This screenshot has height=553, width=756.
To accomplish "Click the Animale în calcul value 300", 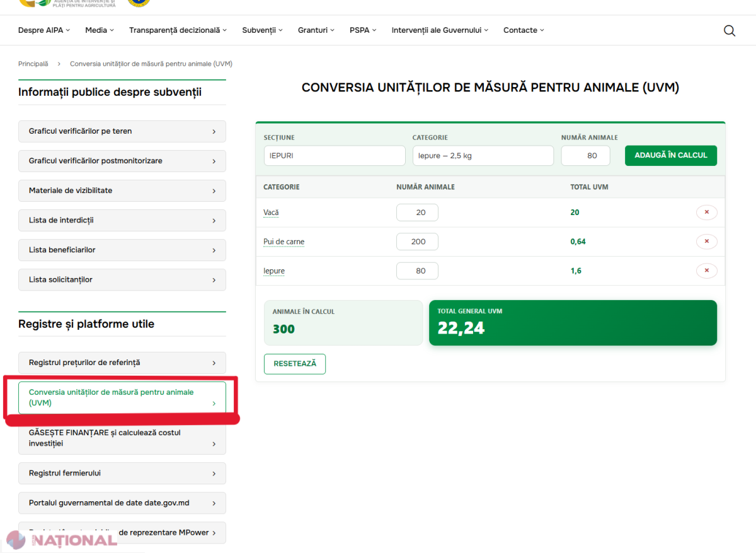I will (x=283, y=329).
